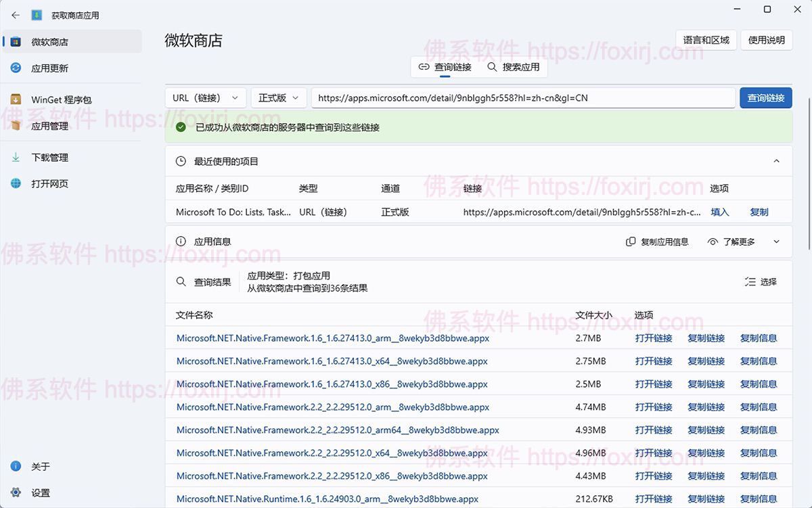The height and width of the screenshot is (508, 812).
Task: Click 填入 for the Microsoft To Do entry
Action: point(719,212)
